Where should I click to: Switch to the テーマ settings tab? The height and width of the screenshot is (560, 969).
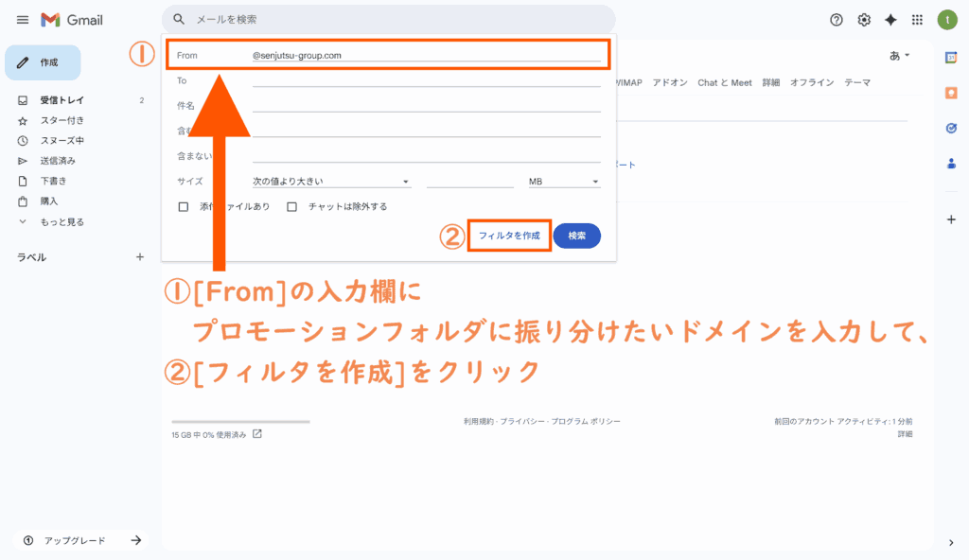coord(857,82)
